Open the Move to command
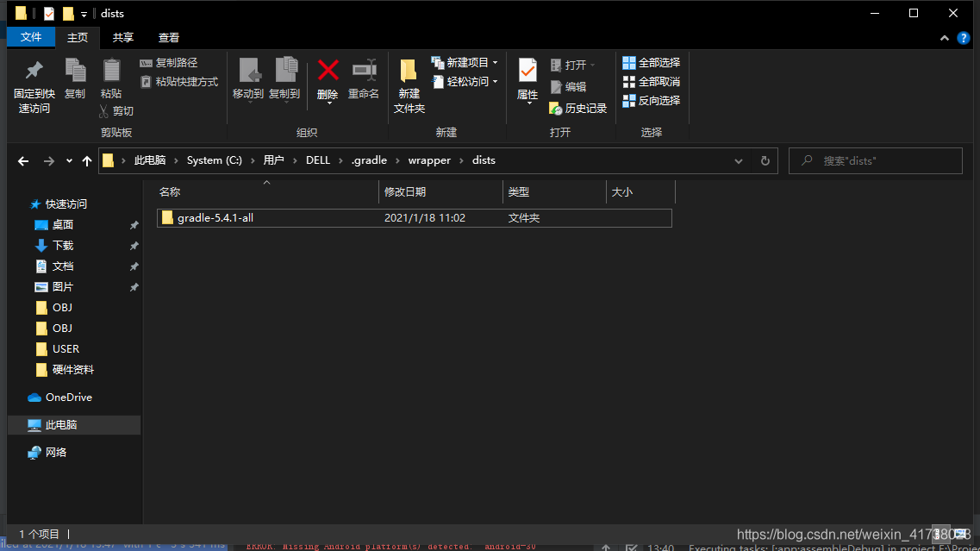980x551 pixels. coord(248,80)
